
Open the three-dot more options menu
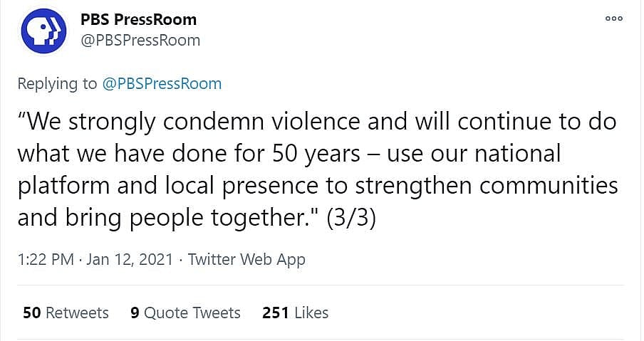613,19
